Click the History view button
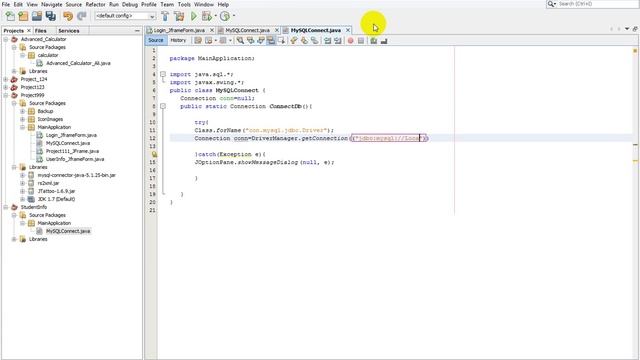Viewport: 640px width, 360px height. coord(178,40)
